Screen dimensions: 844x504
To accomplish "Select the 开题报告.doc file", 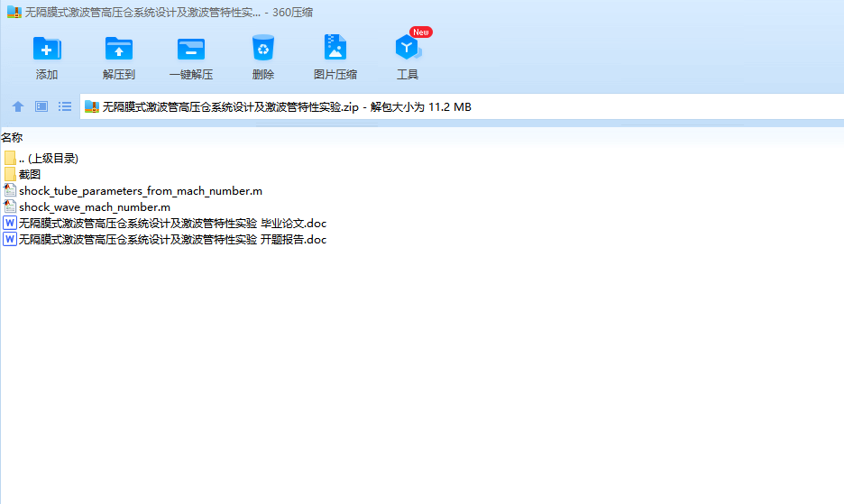I will pos(172,239).
